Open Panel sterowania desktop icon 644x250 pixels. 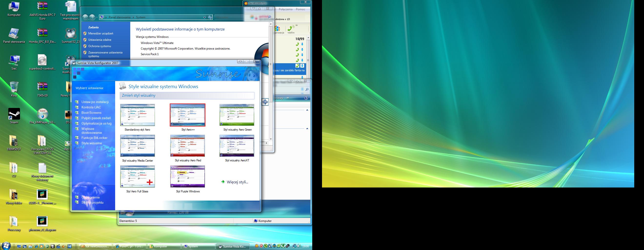pyautogui.click(x=14, y=36)
